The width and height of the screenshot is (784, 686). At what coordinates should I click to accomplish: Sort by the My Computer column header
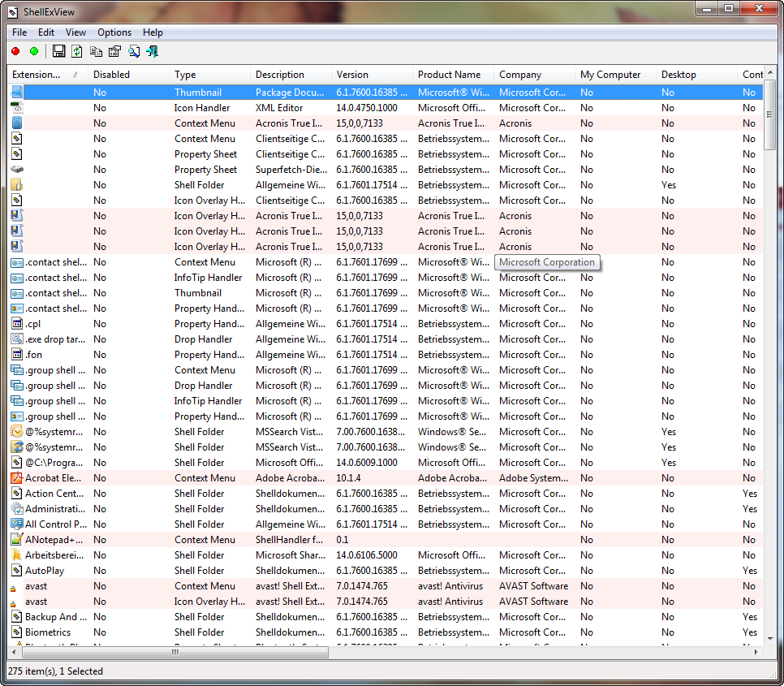click(615, 75)
